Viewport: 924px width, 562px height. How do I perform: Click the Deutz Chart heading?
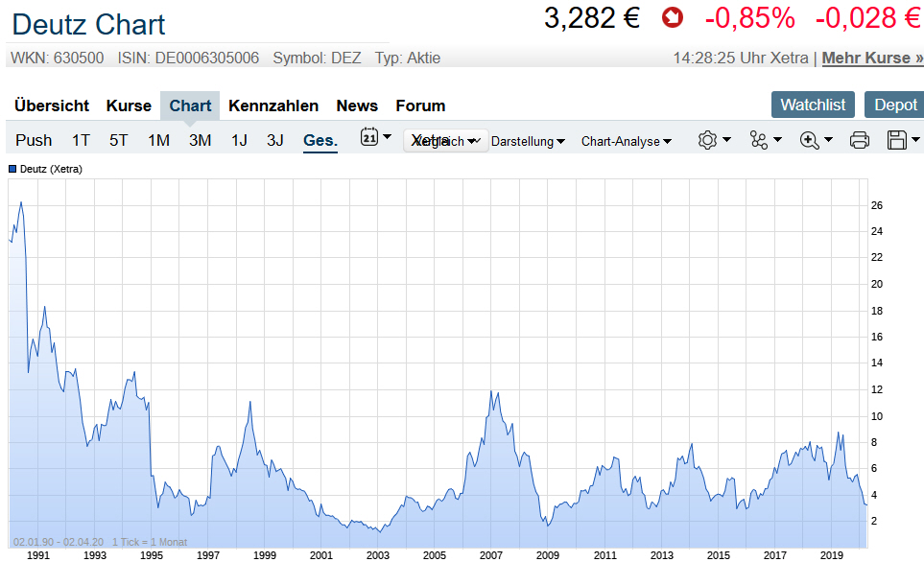tap(88, 25)
